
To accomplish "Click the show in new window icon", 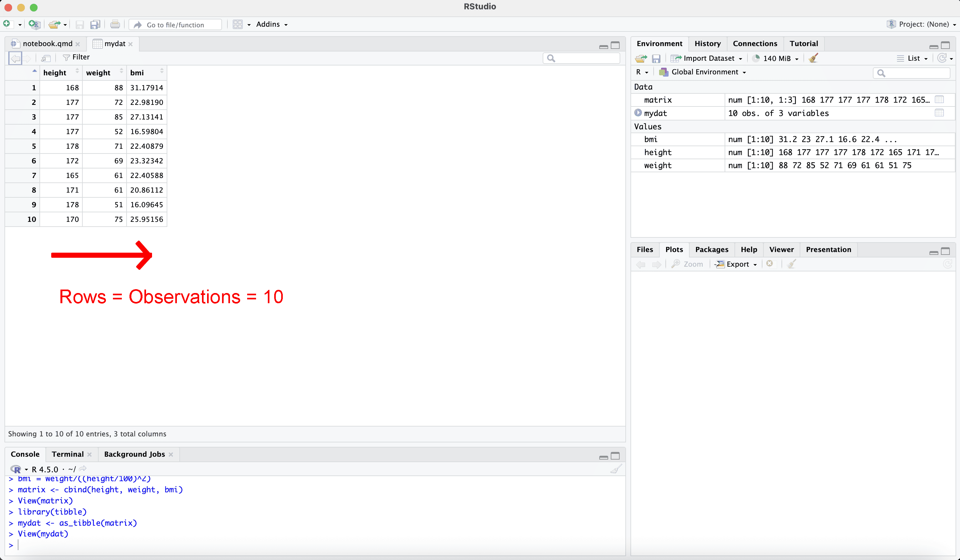I will point(46,58).
